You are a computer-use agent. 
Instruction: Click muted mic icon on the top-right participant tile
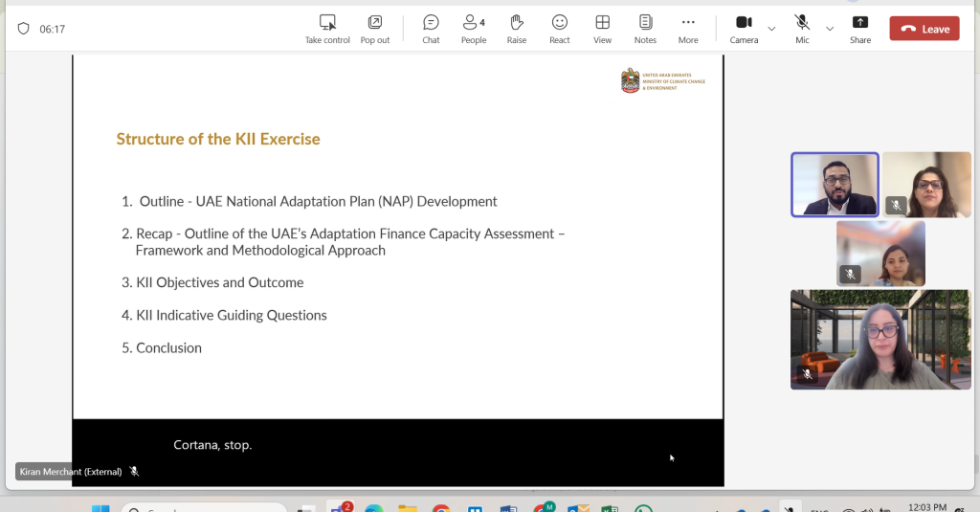(x=896, y=205)
